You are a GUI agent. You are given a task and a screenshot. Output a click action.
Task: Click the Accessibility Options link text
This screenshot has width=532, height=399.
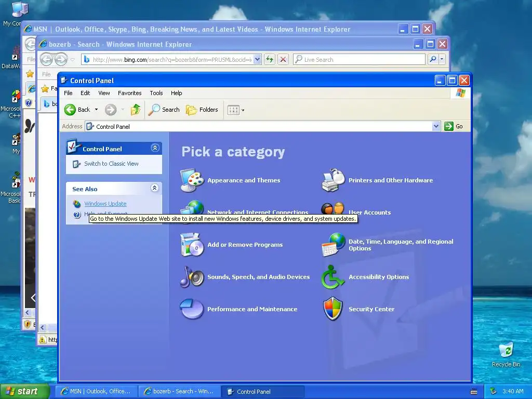pos(379,277)
